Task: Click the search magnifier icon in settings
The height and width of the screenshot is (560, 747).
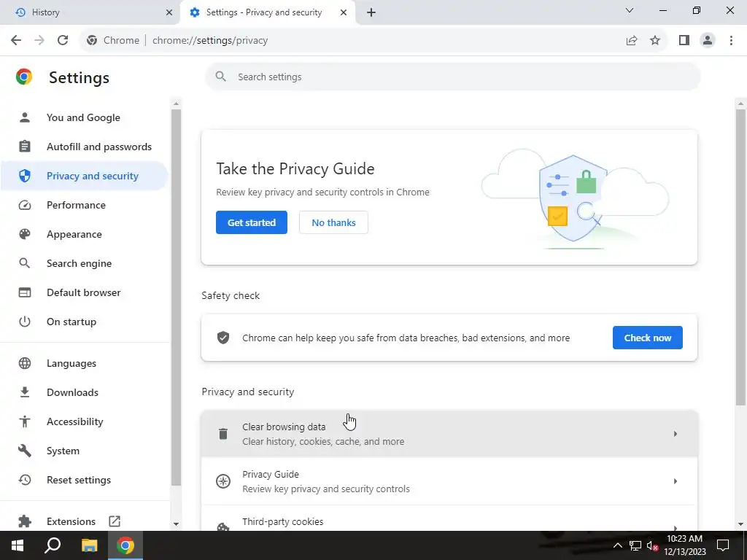Action: pos(220,77)
